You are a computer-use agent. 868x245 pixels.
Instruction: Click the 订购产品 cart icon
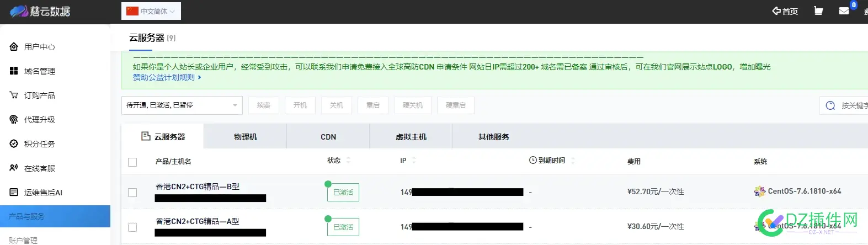click(x=14, y=95)
